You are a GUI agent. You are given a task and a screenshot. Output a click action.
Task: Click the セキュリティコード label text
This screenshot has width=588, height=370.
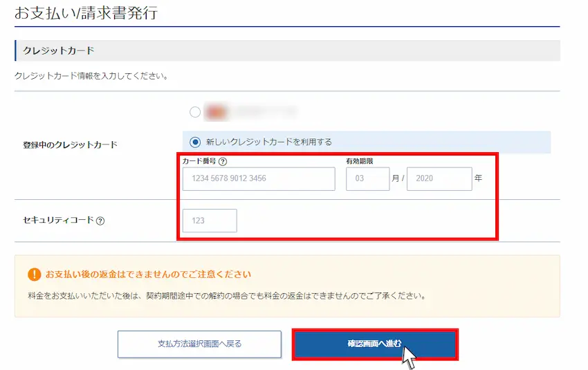point(59,220)
